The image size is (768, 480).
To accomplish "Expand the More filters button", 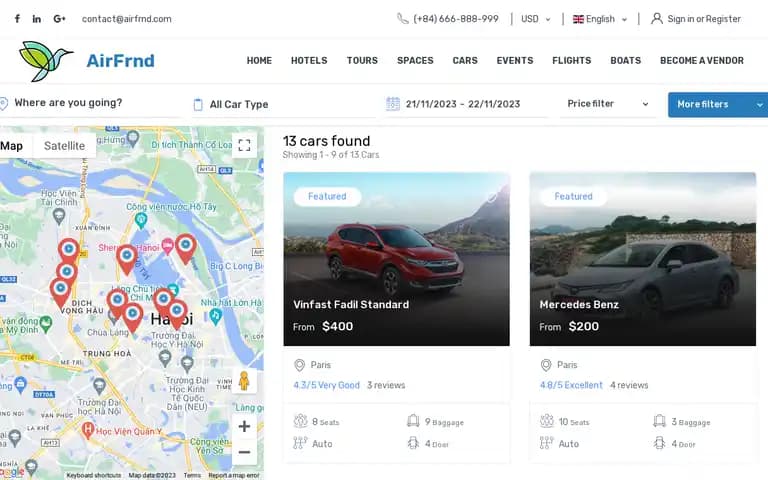I will [x=718, y=104].
